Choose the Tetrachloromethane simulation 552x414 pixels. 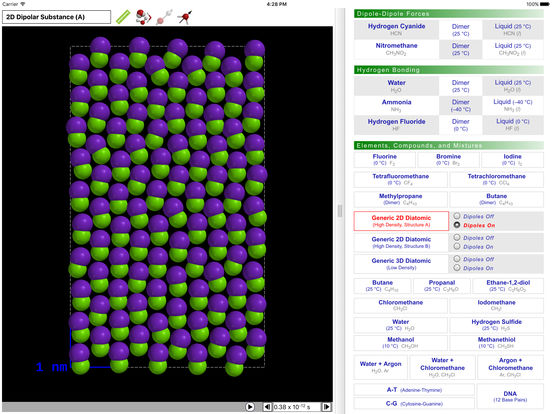click(x=496, y=179)
